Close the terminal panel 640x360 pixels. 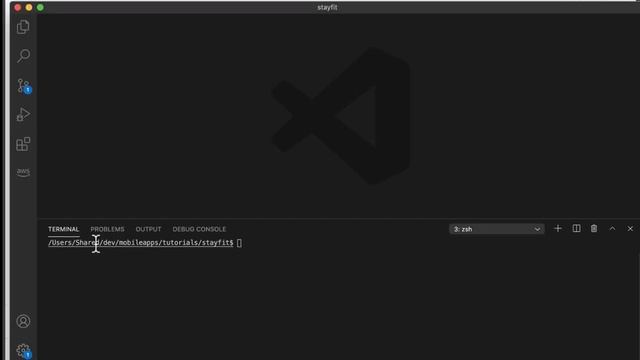point(630,229)
